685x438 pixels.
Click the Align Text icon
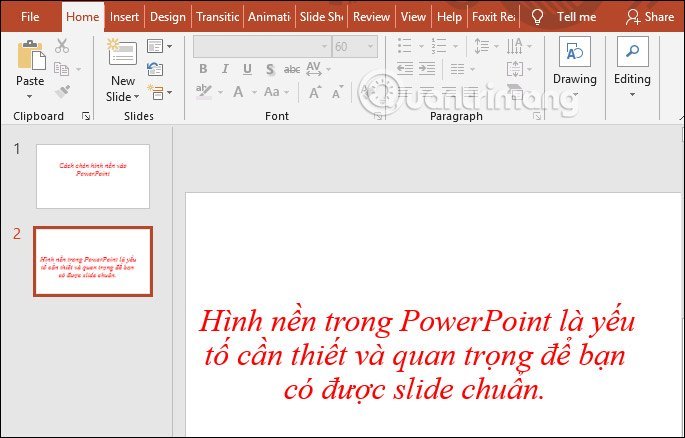pyautogui.click(x=515, y=69)
